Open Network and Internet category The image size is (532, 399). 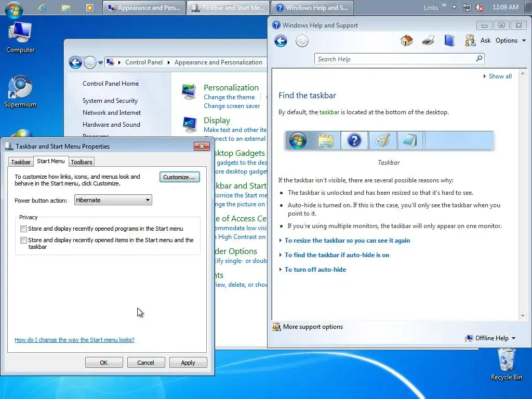click(112, 113)
